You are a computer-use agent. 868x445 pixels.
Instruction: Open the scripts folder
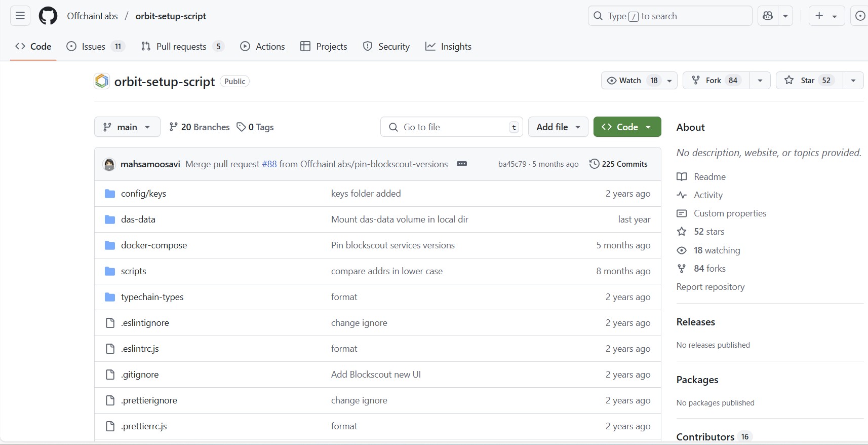[134, 271]
